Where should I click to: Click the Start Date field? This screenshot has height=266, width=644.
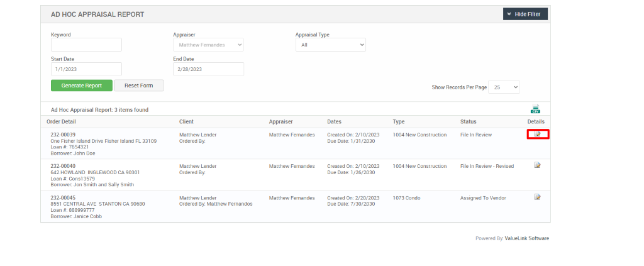click(86, 69)
